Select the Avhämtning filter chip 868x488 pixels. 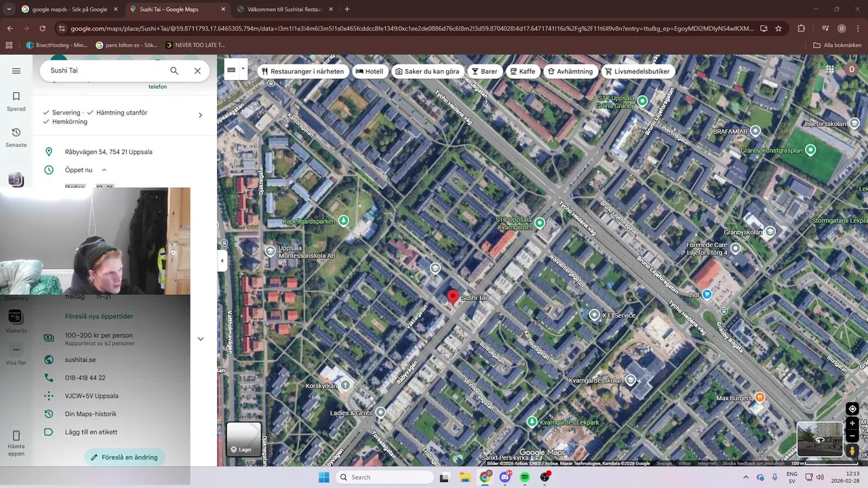[x=570, y=71]
